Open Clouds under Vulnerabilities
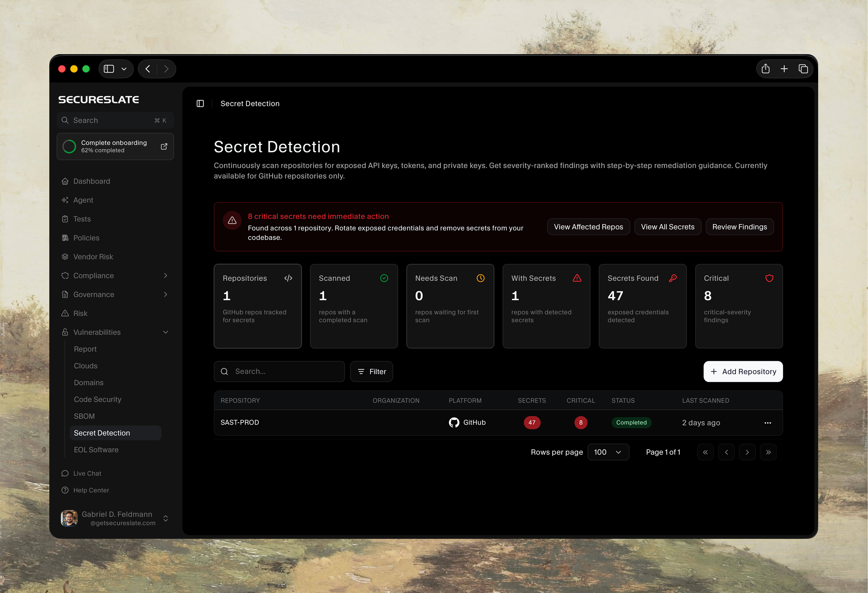This screenshot has width=868, height=593. click(x=85, y=366)
